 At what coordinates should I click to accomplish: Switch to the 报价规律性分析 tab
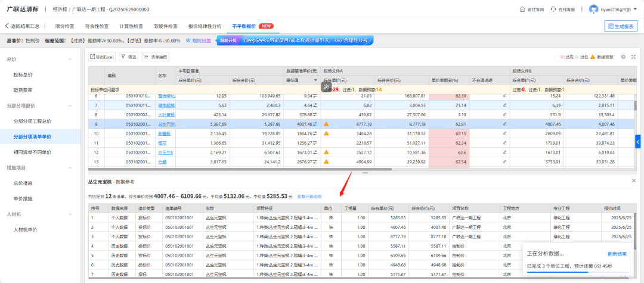pyautogui.click(x=205, y=26)
